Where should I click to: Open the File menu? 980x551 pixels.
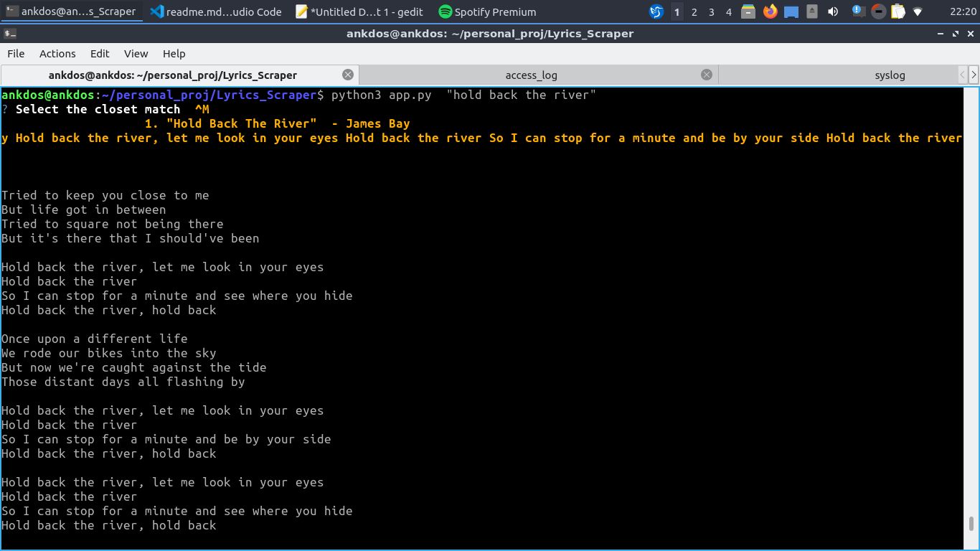coord(16,54)
